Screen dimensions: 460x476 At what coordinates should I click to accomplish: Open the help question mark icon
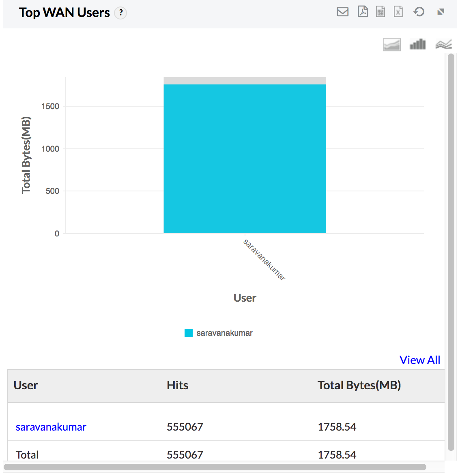click(x=120, y=13)
